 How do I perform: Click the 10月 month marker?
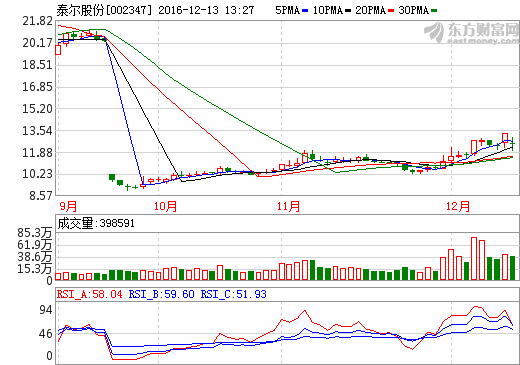(x=165, y=206)
